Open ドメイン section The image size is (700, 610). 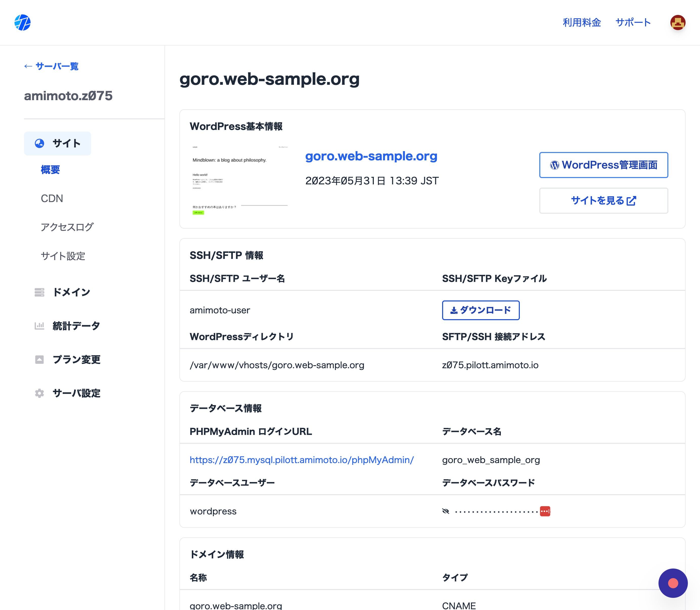click(72, 292)
